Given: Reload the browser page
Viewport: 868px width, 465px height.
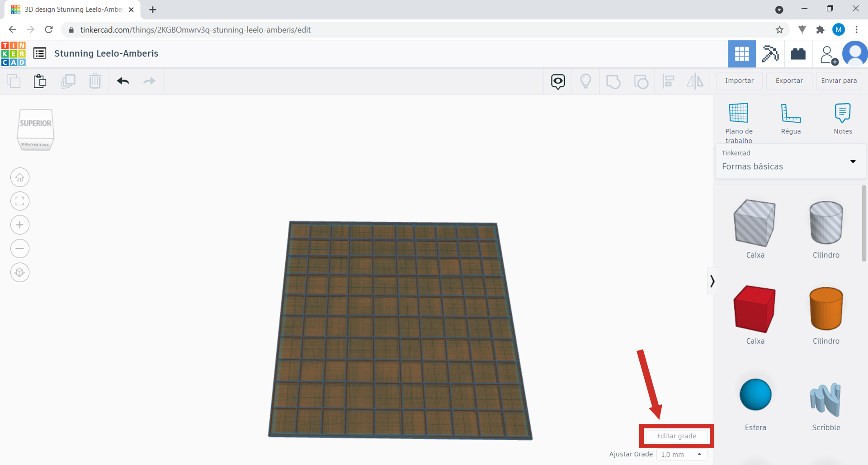Looking at the screenshot, I should 49,30.
